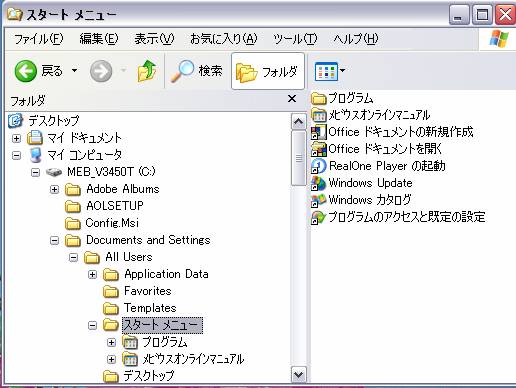
Task: Open the お気に入り(A) menu
Action: tap(223, 39)
